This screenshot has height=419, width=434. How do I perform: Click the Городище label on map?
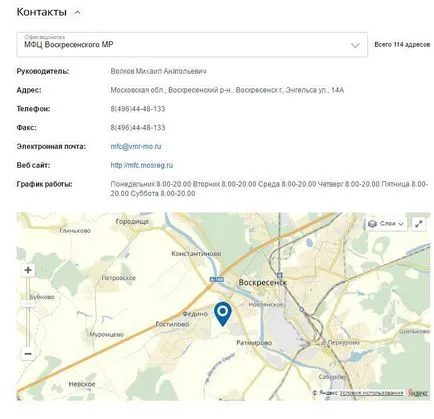point(132,221)
